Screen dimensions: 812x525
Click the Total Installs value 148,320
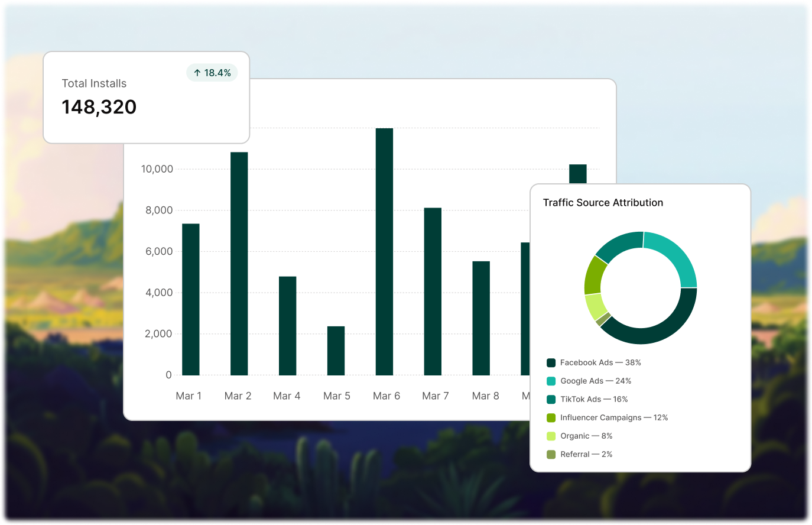[99, 107]
